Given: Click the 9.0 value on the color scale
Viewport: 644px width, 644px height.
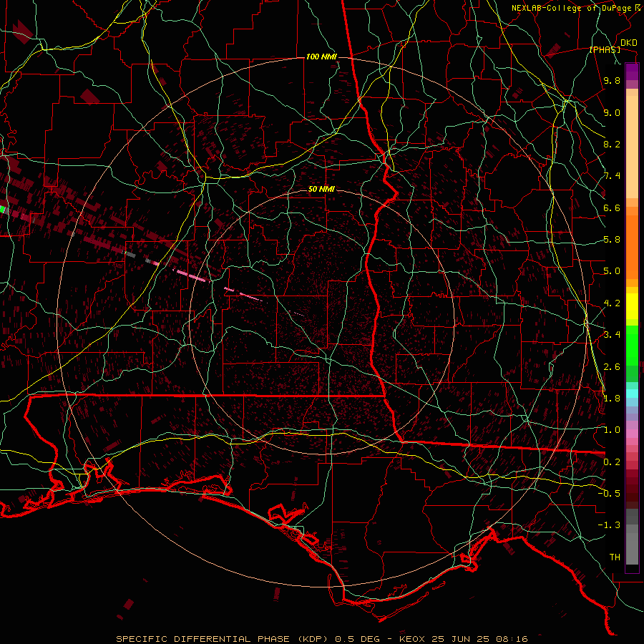Looking at the screenshot, I should [x=612, y=112].
